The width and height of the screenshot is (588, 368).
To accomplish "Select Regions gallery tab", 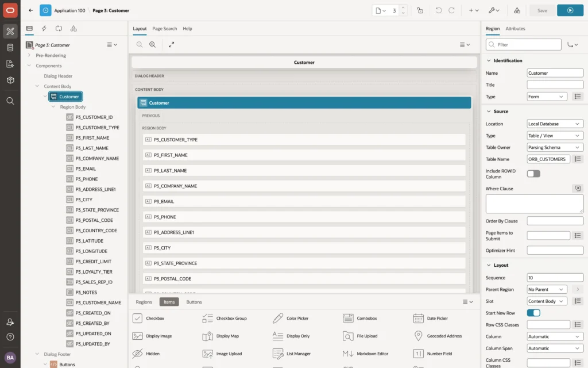I will [144, 302].
